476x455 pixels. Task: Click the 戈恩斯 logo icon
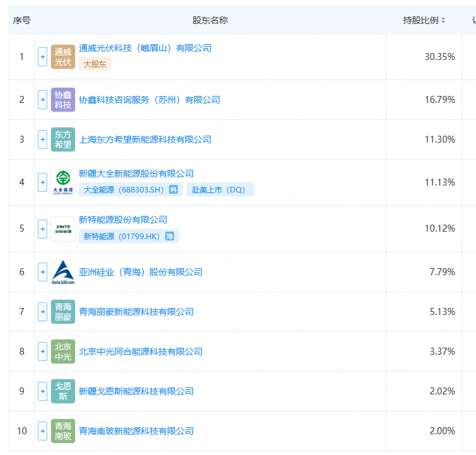pos(62,391)
